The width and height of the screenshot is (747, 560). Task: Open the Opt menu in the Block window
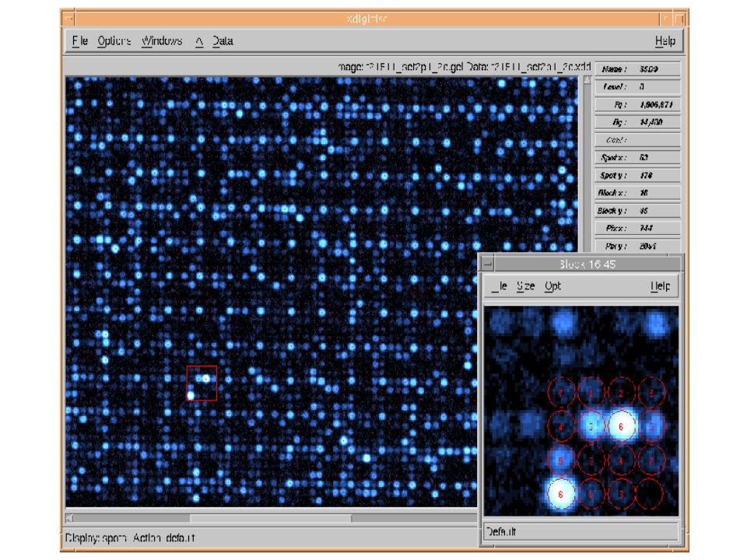[x=552, y=285]
